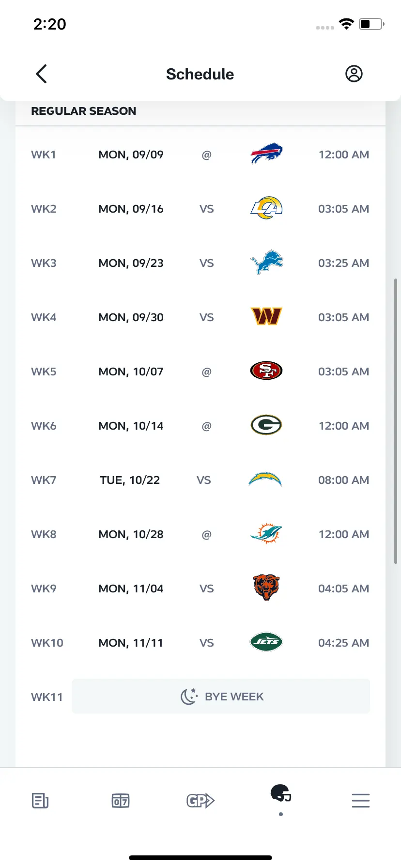
Task: Open the Chicago Bears logo
Action: [x=266, y=588]
